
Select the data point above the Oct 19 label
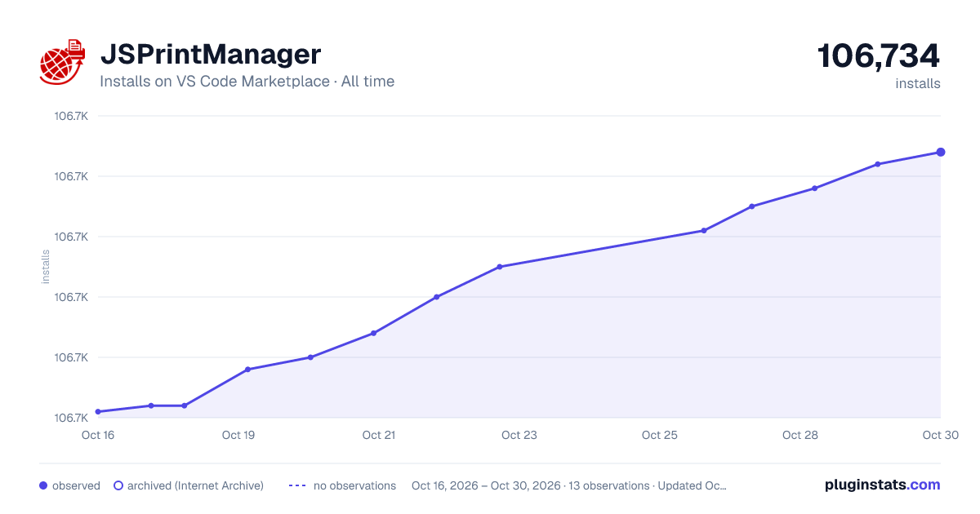[247, 370]
